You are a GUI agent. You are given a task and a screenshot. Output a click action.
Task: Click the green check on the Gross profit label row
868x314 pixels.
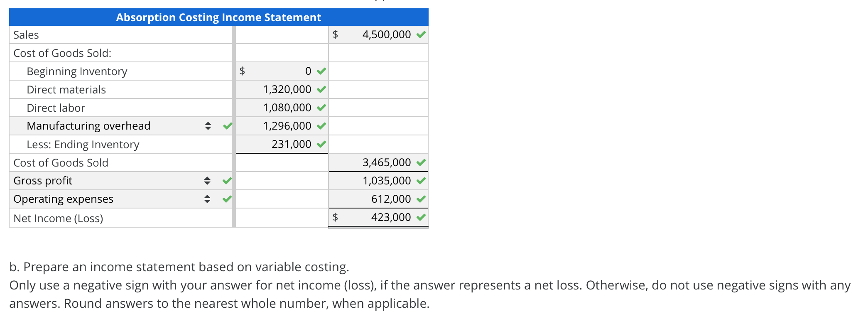click(226, 180)
